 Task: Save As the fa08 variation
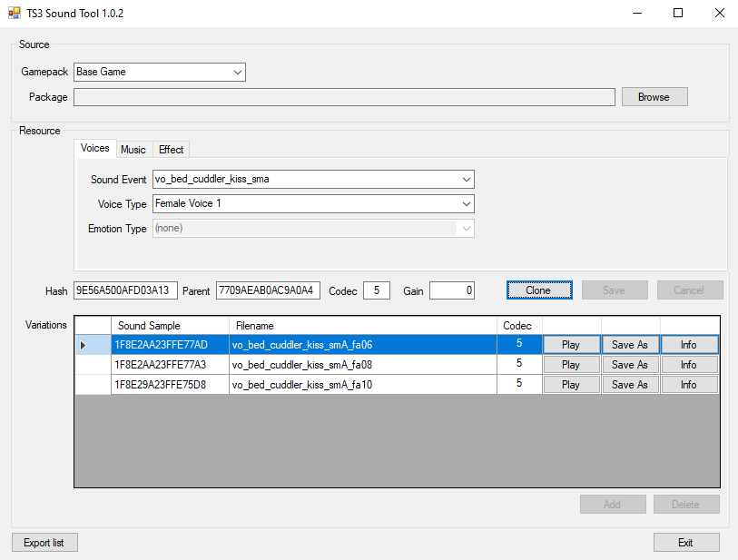point(630,365)
